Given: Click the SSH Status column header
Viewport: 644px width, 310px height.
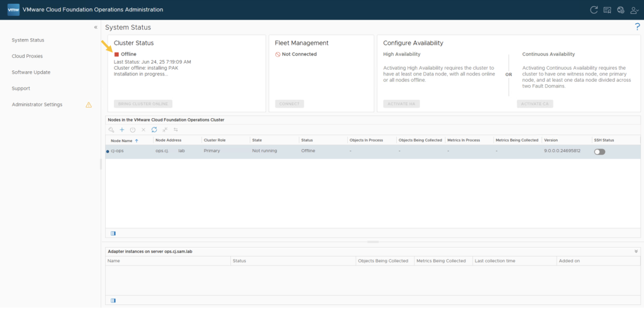Looking at the screenshot, I should 604,140.
